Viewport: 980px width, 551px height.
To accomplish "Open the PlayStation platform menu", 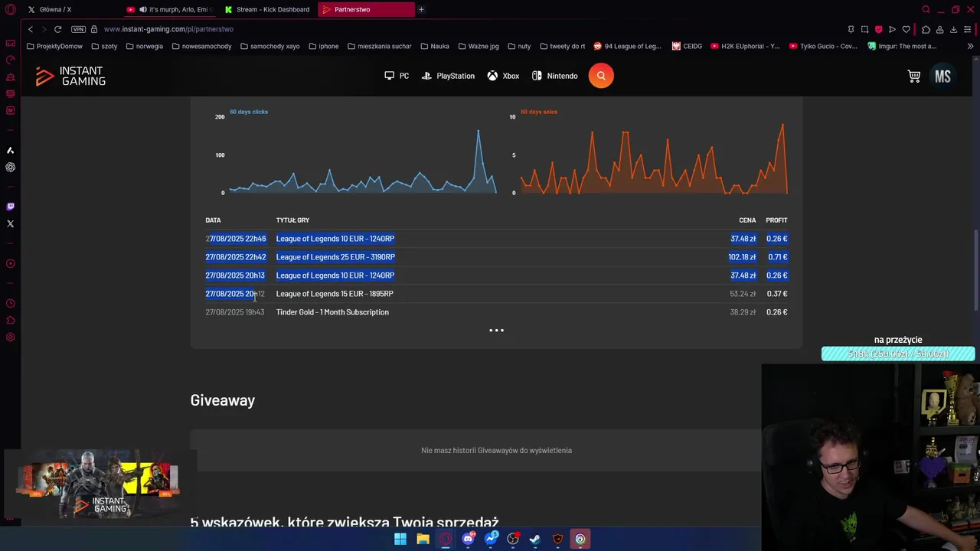I will (448, 76).
